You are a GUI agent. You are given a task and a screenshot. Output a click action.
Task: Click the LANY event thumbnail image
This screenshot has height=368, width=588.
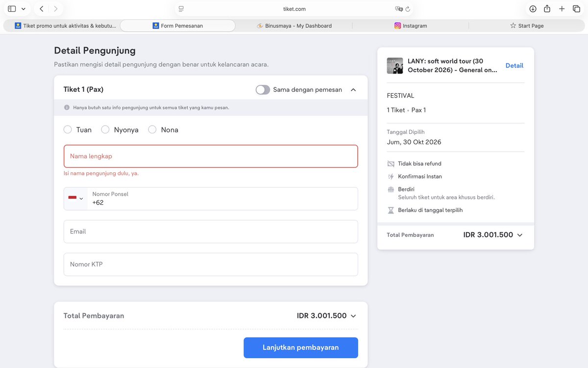pyautogui.click(x=395, y=66)
